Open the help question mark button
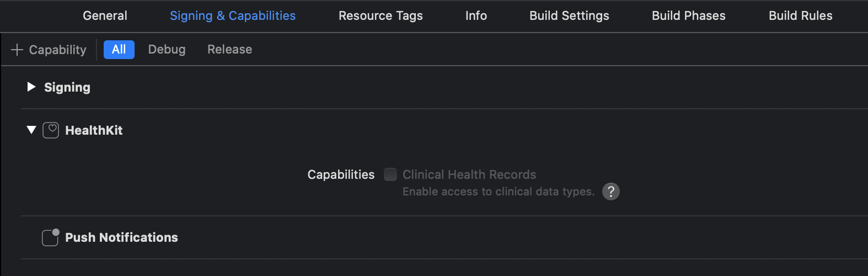868x276 pixels. (x=611, y=192)
